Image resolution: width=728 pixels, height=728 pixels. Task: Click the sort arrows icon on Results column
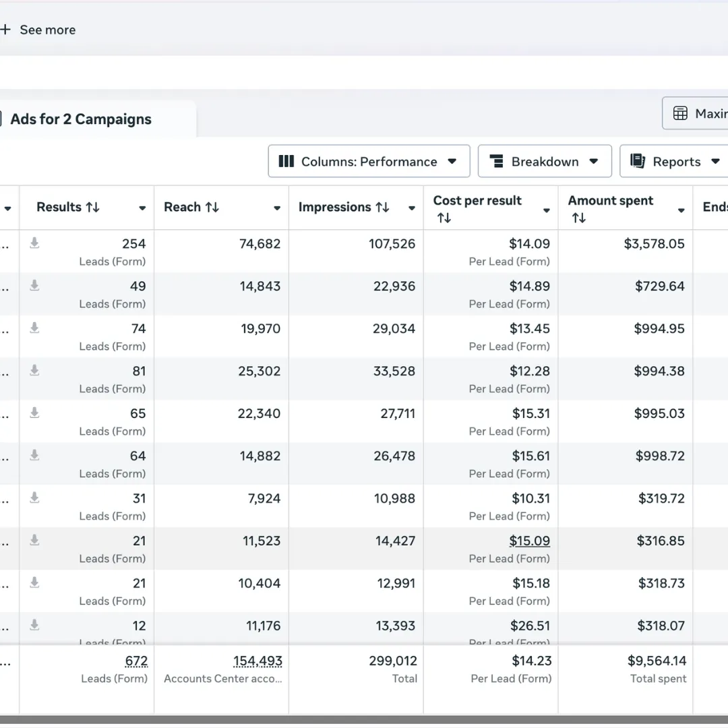[x=92, y=208]
